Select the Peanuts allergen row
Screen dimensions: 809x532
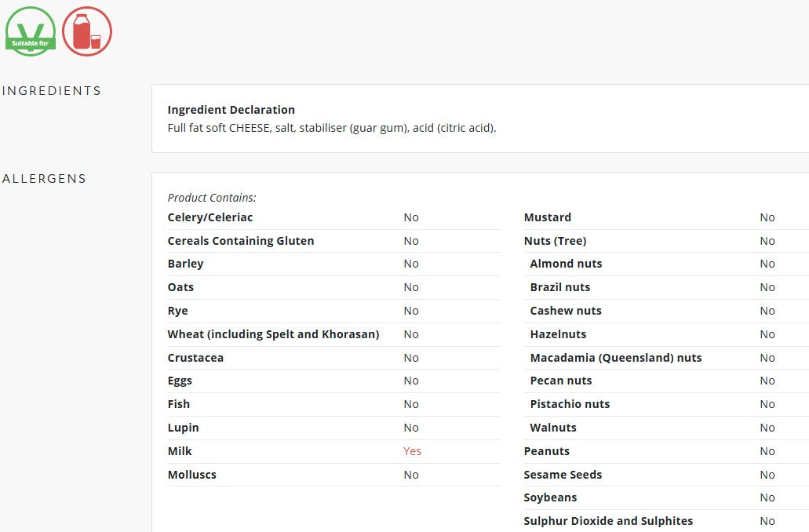[x=666, y=451]
